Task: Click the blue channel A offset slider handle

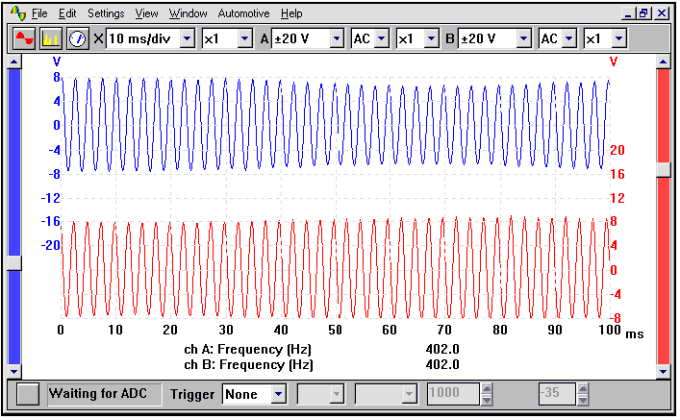Action: 14,263
